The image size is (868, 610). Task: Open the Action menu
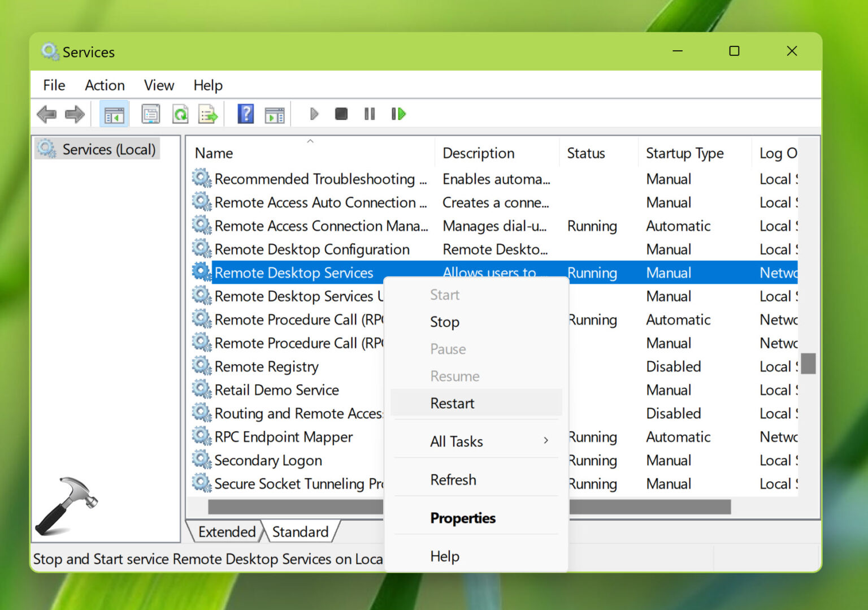click(x=105, y=85)
